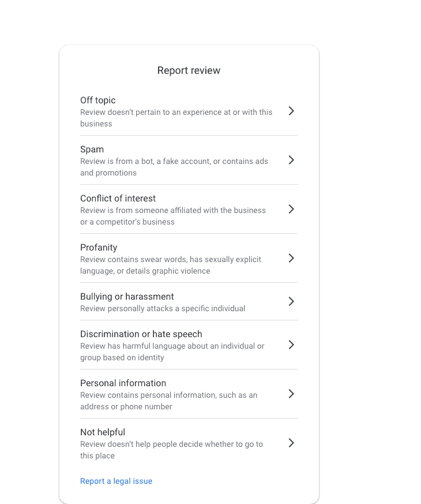This screenshot has width=421, height=504.
Task: Select the Conflict of interest option
Action: click(118, 199)
